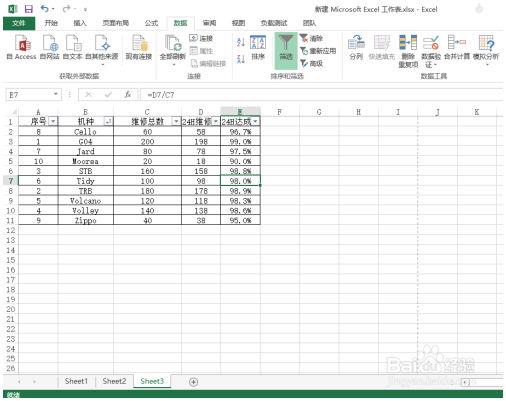Select cell containing Volcano
506x401 pixels.
pyautogui.click(x=86, y=201)
